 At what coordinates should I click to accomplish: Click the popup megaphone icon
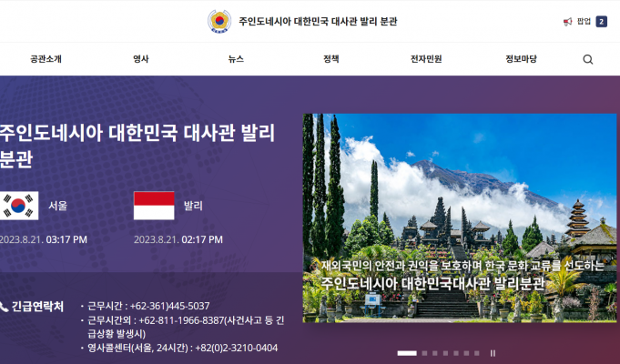click(x=567, y=21)
